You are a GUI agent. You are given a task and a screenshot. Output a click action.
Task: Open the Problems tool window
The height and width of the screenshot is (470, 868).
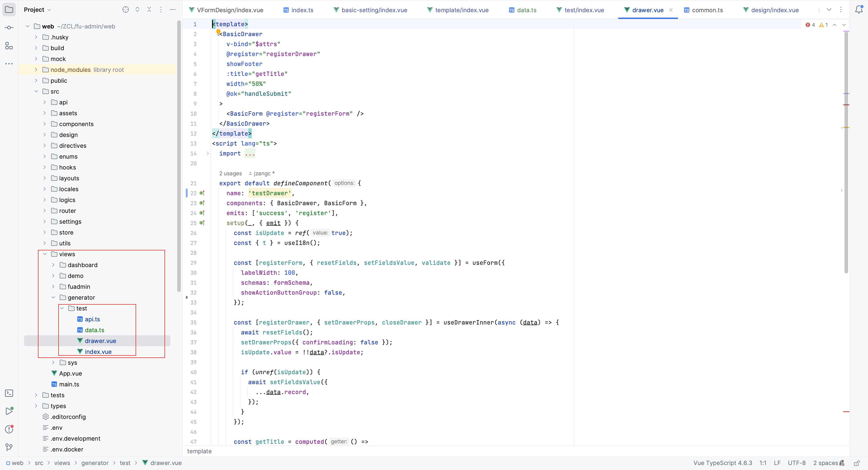[9, 429]
